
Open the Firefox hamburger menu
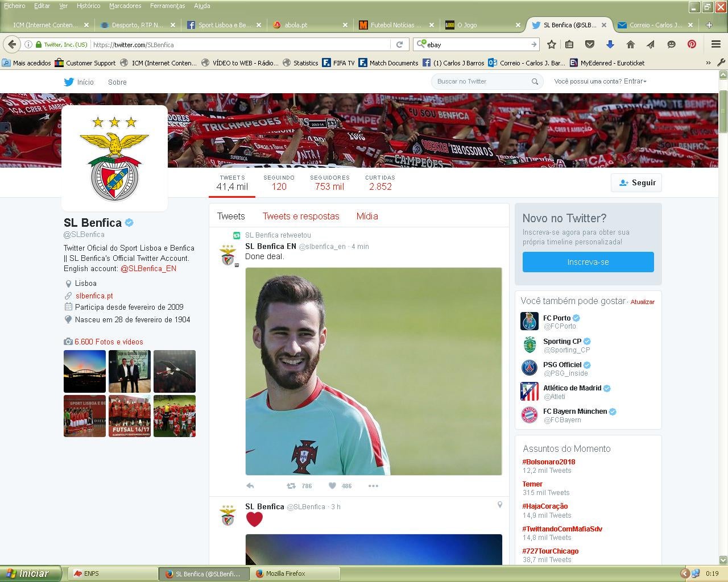tap(716, 44)
